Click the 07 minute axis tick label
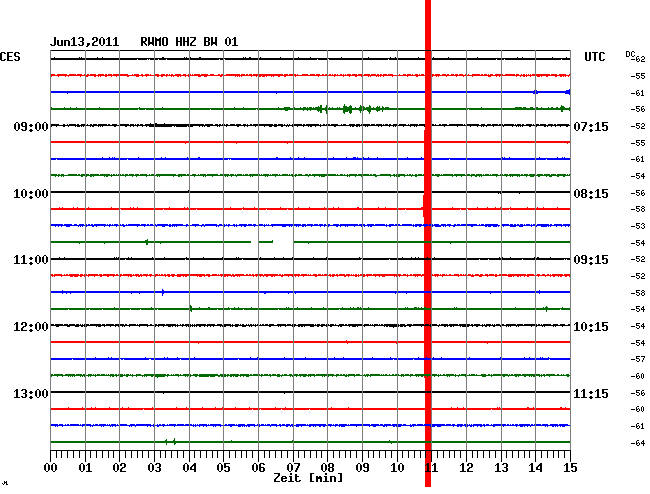Image resolution: width=650 pixels, height=494 pixels. pyautogui.click(x=293, y=468)
